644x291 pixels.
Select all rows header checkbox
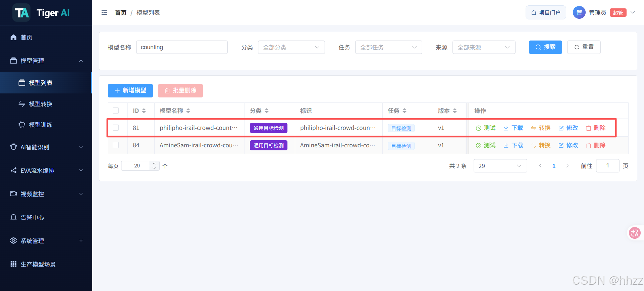pyautogui.click(x=116, y=111)
